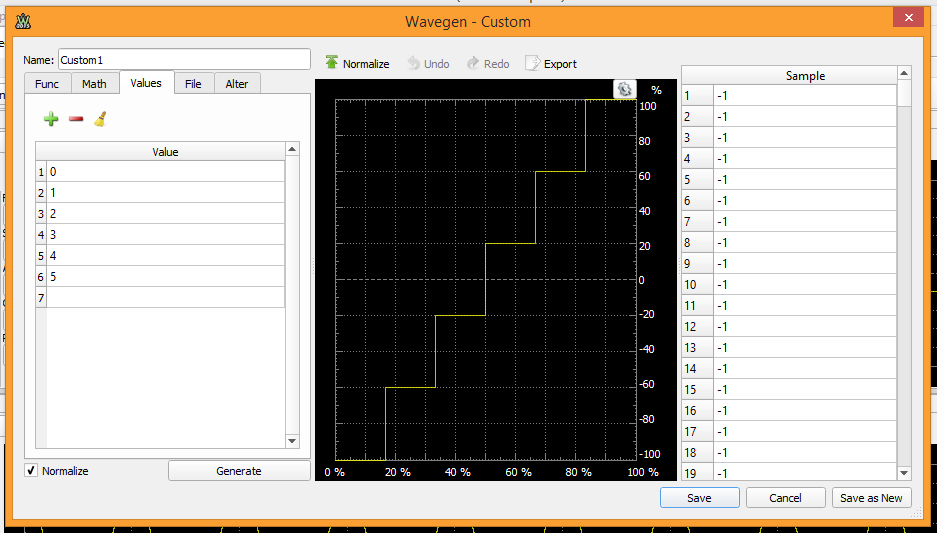Toggle the Normalize checkbox below values list

coord(31,471)
